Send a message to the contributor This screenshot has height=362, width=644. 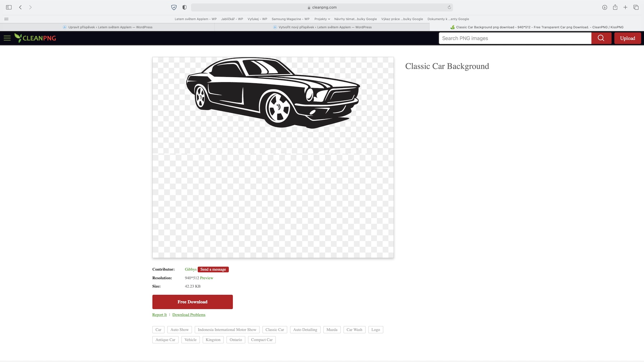[213, 269]
